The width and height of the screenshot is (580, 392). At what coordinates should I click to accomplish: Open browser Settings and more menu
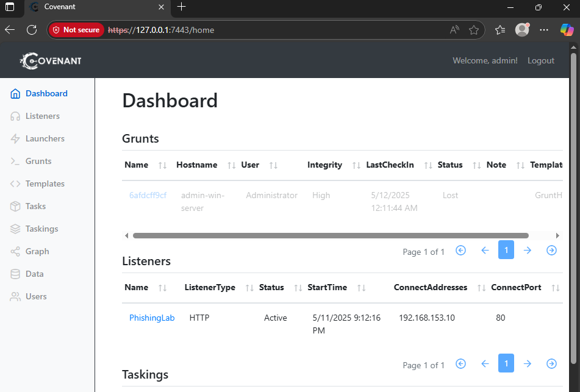point(544,30)
